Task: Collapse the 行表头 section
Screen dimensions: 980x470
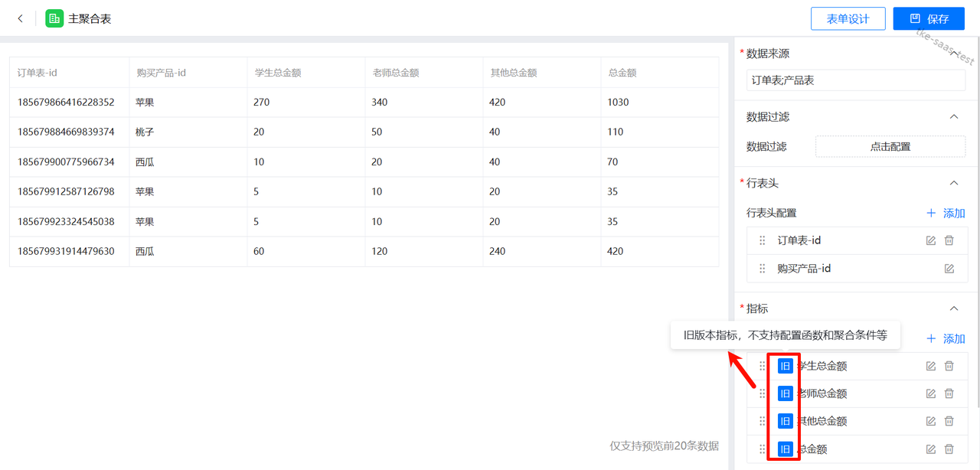Action: [x=954, y=183]
